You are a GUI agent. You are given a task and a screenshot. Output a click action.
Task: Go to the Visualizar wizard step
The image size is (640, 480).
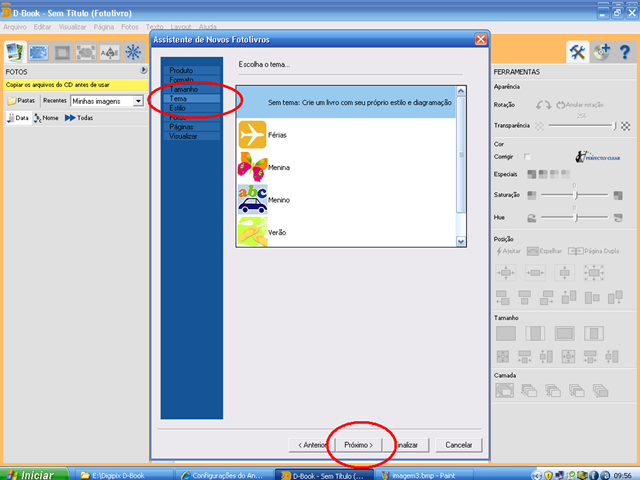[192, 136]
